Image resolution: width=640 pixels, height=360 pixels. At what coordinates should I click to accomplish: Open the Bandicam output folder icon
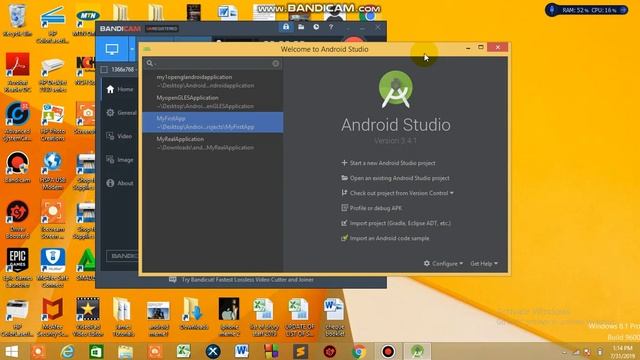coord(301,27)
